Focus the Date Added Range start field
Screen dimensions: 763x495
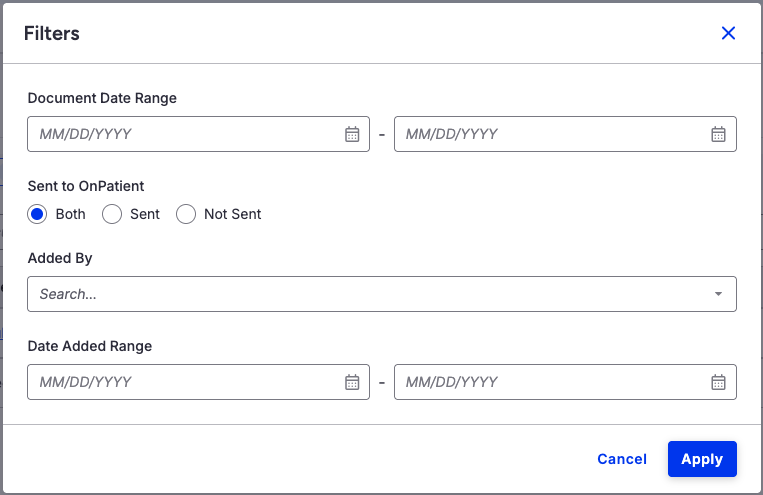pos(180,382)
